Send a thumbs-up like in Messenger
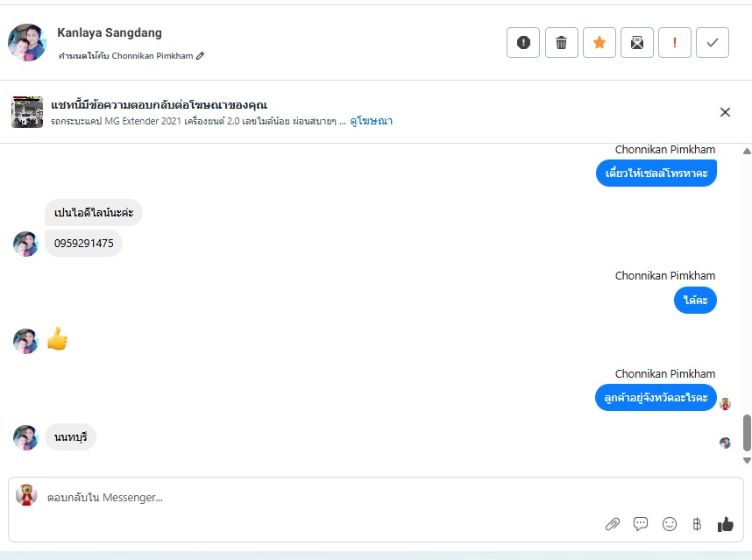This screenshot has width=752, height=560. point(726,524)
